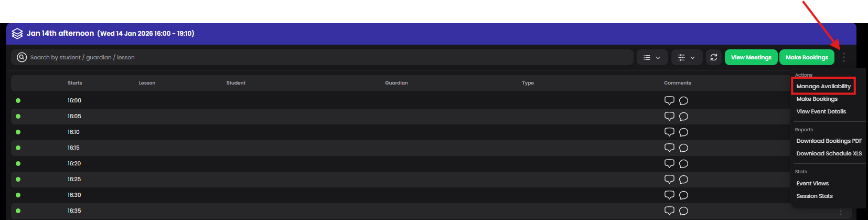Screen dimensions: 868x220
Task: Open the list view dropdown
Action: 652,57
